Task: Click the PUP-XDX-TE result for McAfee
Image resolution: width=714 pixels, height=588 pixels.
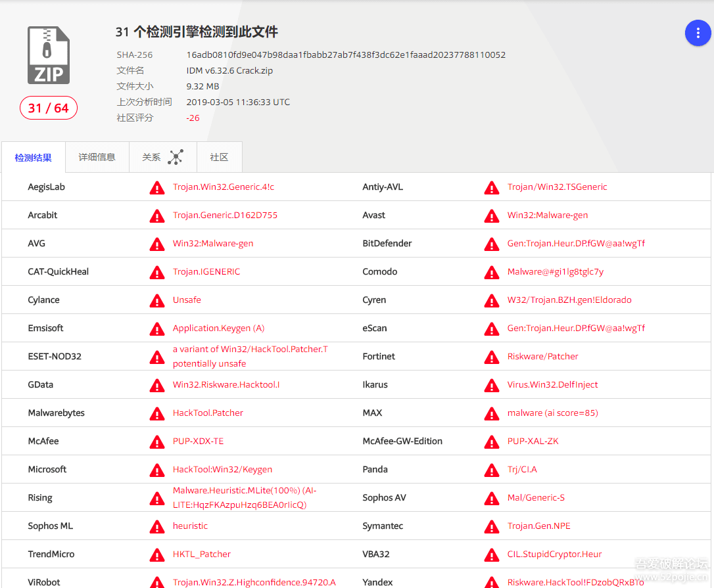Action: [x=198, y=441]
